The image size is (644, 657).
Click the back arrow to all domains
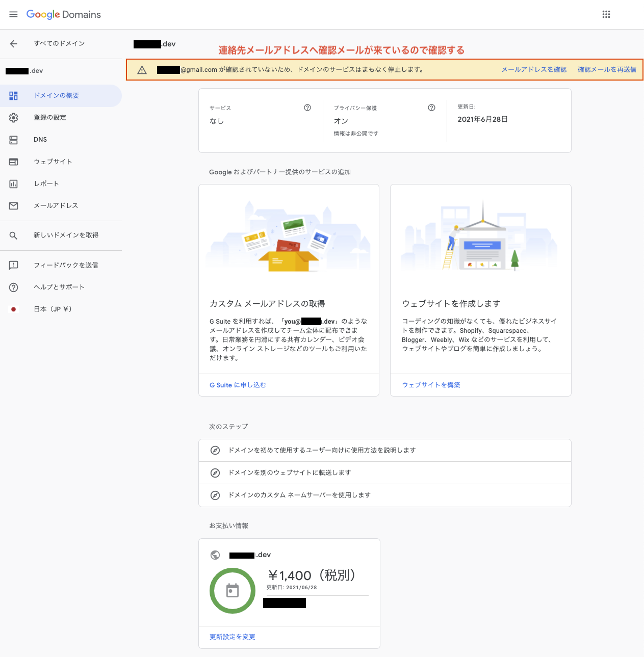pos(14,44)
